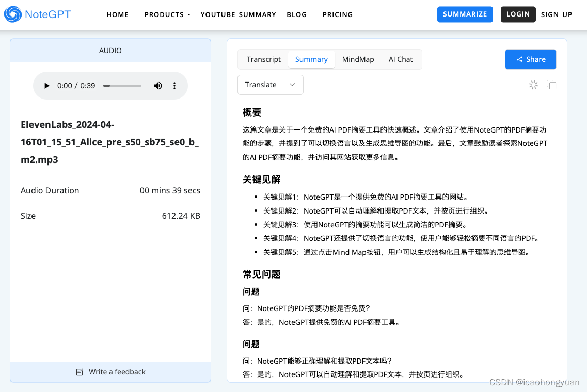The height and width of the screenshot is (392, 587).
Task: Click the feedback pencil icon
Action: pos(80,372)
